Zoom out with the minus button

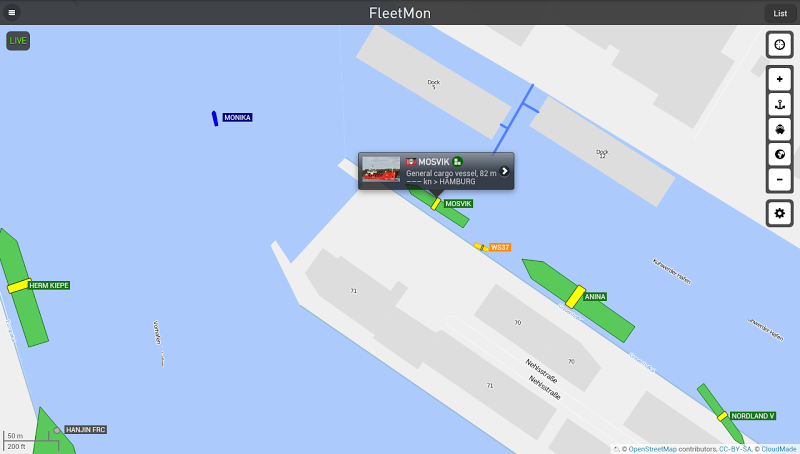pyautogui.click(x=779, y=180)
